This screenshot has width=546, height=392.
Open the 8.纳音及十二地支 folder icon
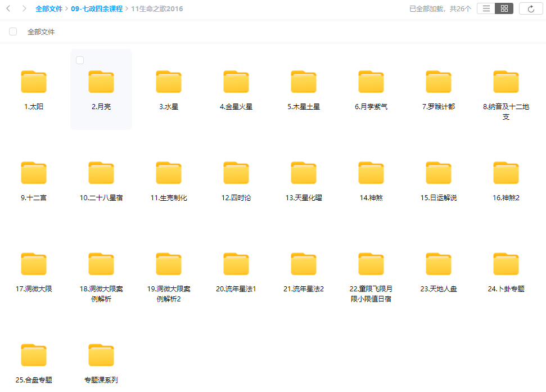click(506, 82)
